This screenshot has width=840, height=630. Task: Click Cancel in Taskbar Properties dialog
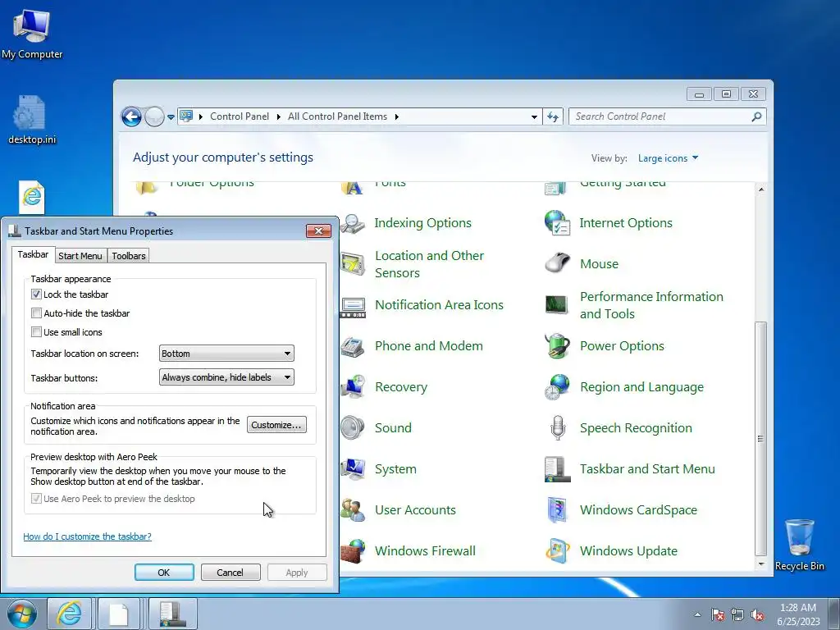[x=231, y=572]
